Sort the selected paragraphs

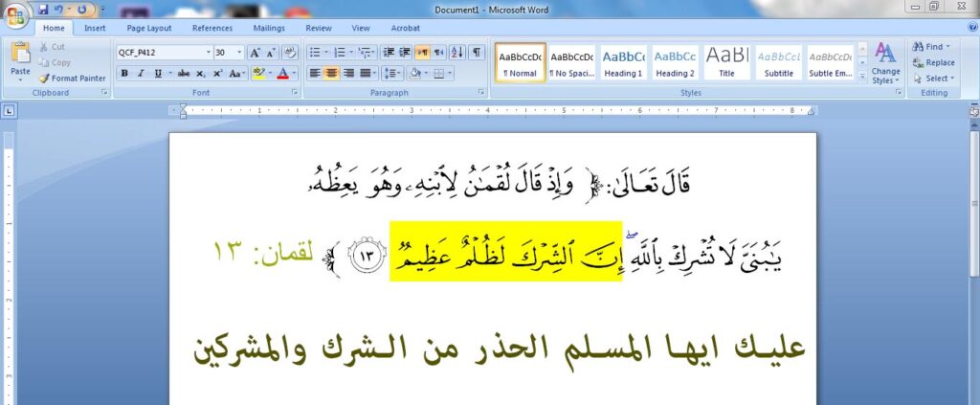click(x=457, y=53)
